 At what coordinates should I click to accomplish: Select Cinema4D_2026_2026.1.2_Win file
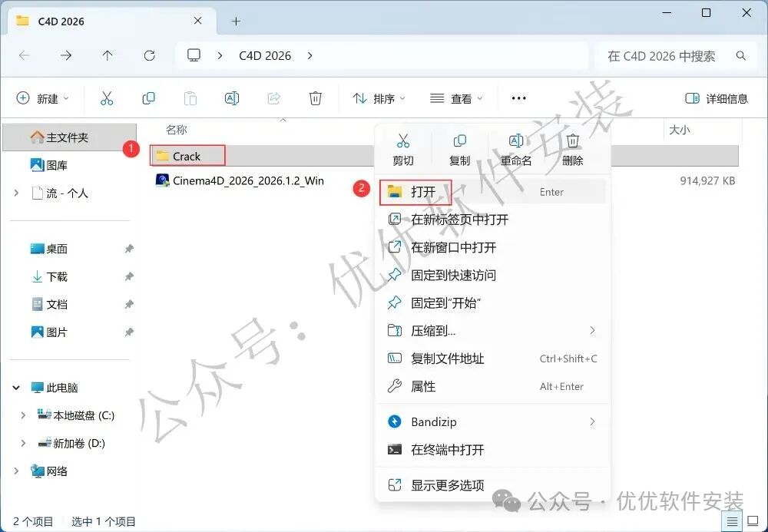[x=240, y=180]
